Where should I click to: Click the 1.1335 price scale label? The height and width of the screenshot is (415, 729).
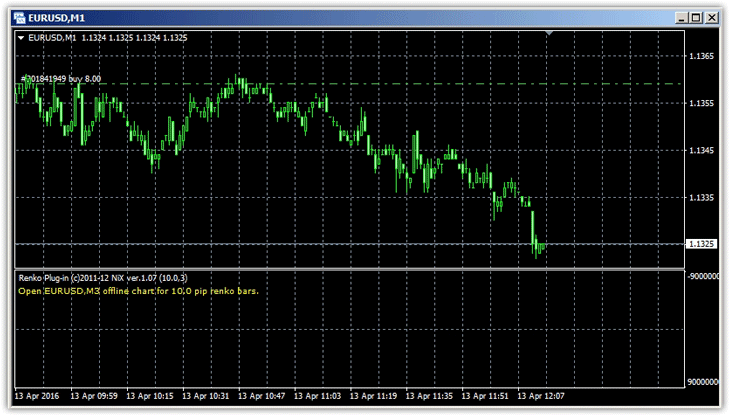701,198
